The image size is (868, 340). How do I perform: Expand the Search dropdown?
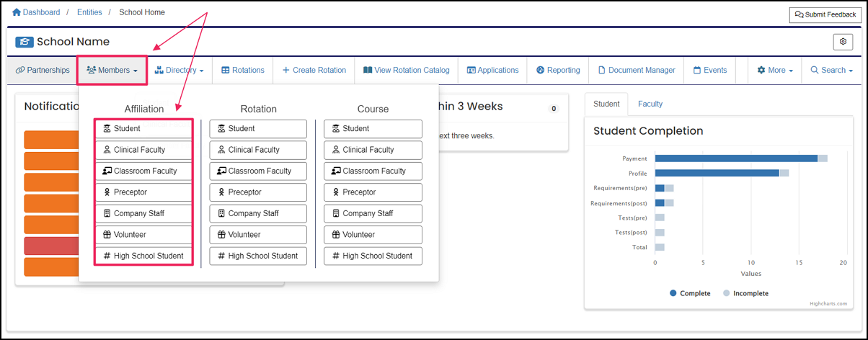tap(832, 70)
